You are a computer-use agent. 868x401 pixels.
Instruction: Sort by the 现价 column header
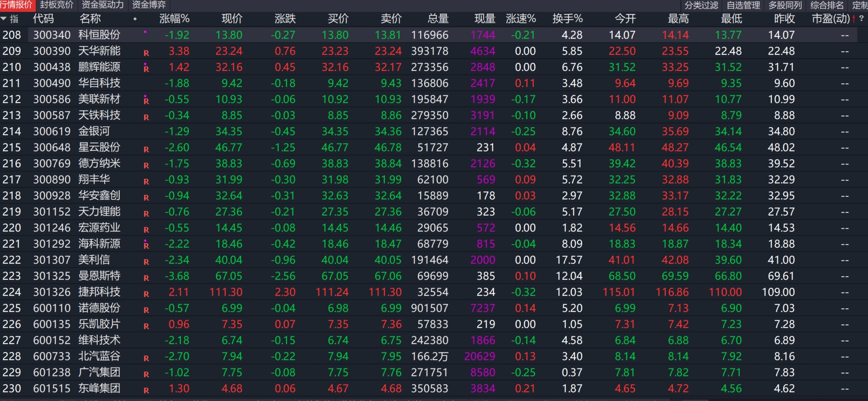232,19
